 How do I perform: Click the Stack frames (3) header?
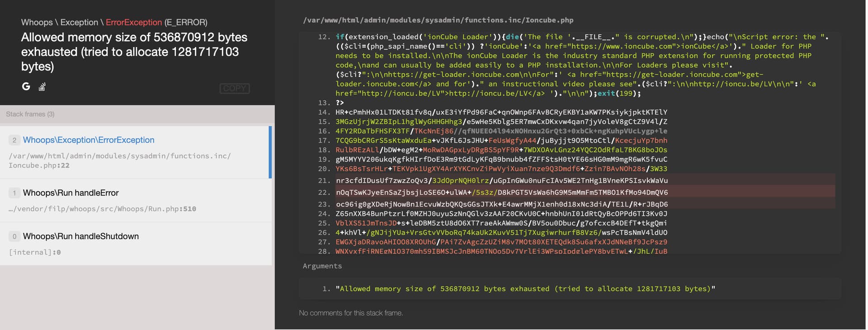(30, 114)
